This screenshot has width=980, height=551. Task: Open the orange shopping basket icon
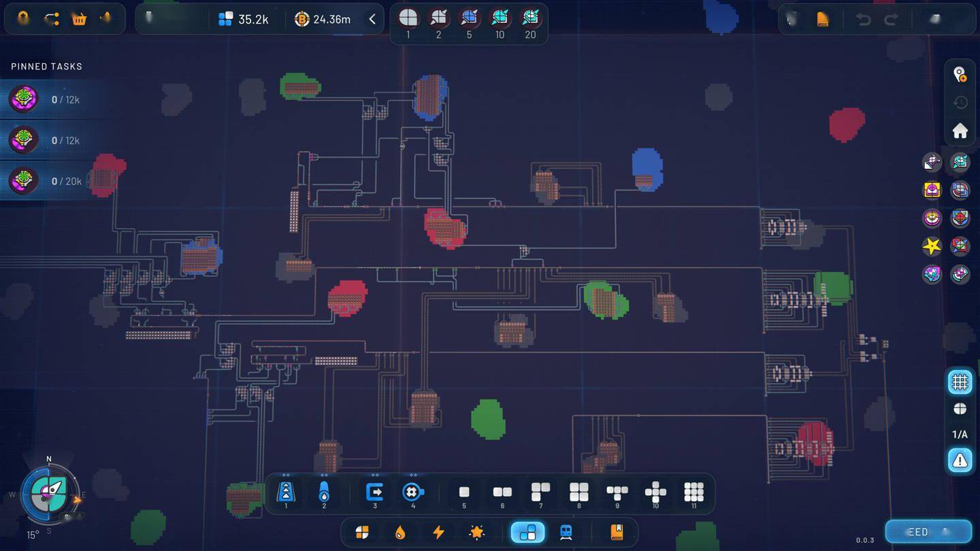point(79,19)
